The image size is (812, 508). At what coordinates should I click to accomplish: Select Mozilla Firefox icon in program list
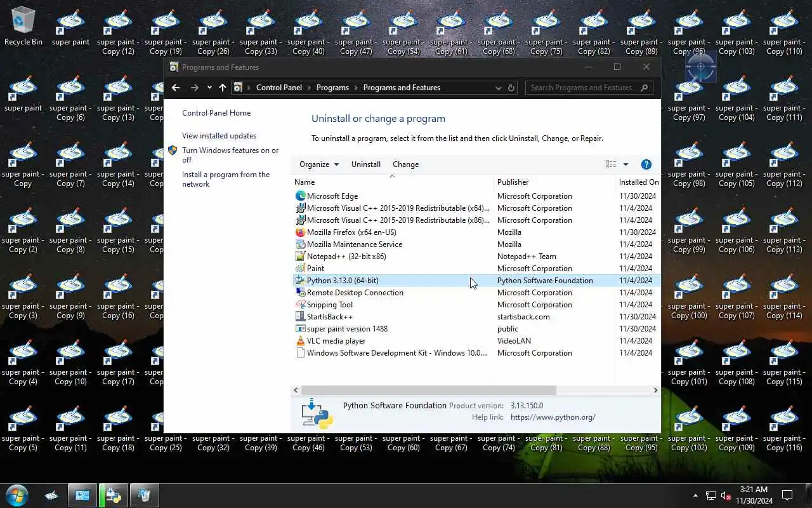(301, 232)
